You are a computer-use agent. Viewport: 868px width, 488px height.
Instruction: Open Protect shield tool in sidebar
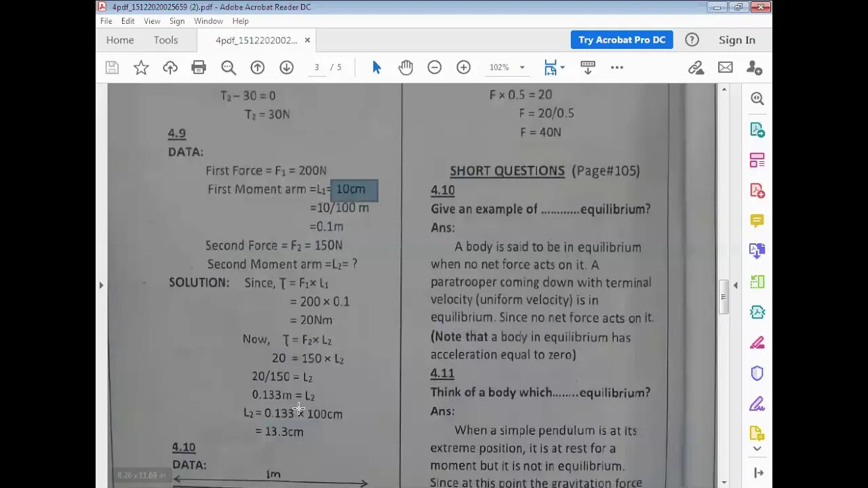pyautogui.click(x=757, y=373)
